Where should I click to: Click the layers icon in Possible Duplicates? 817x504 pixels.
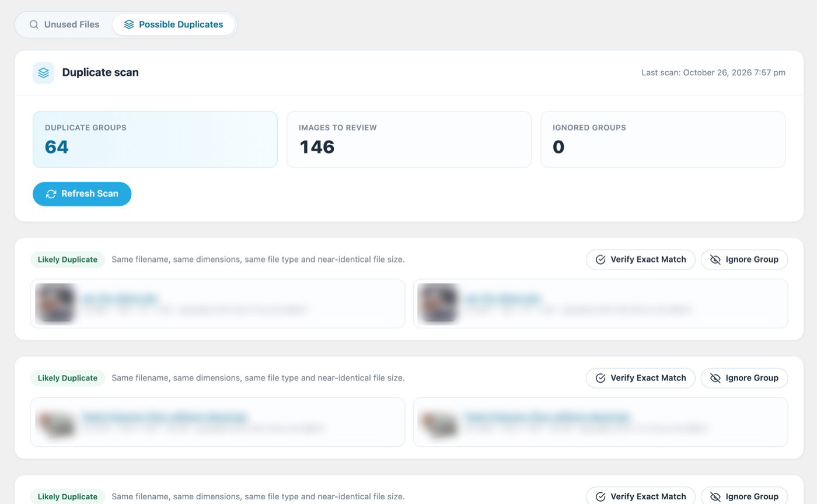[x=129, y=24]
